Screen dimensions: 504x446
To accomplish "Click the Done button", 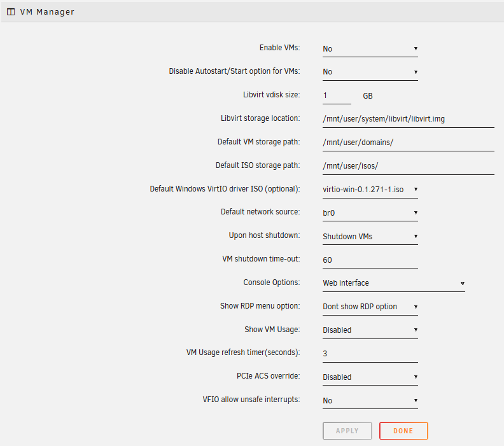I will (x=403, y=431).
